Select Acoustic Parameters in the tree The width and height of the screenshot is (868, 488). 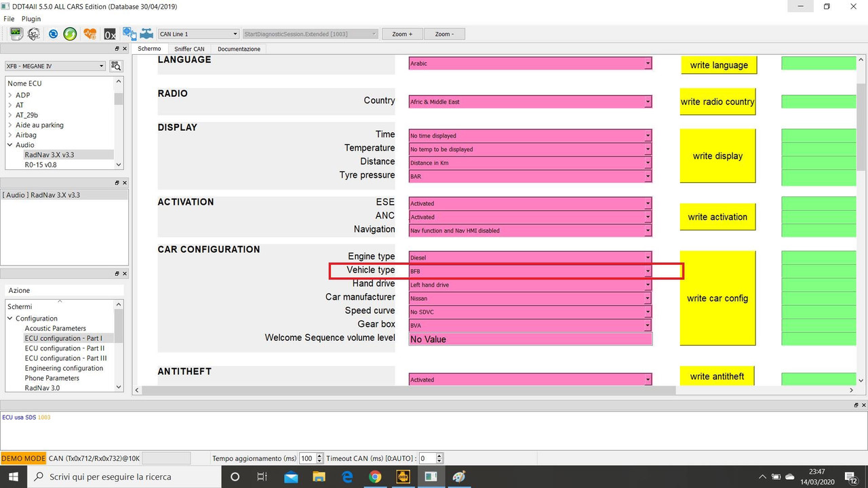(56, 328)
